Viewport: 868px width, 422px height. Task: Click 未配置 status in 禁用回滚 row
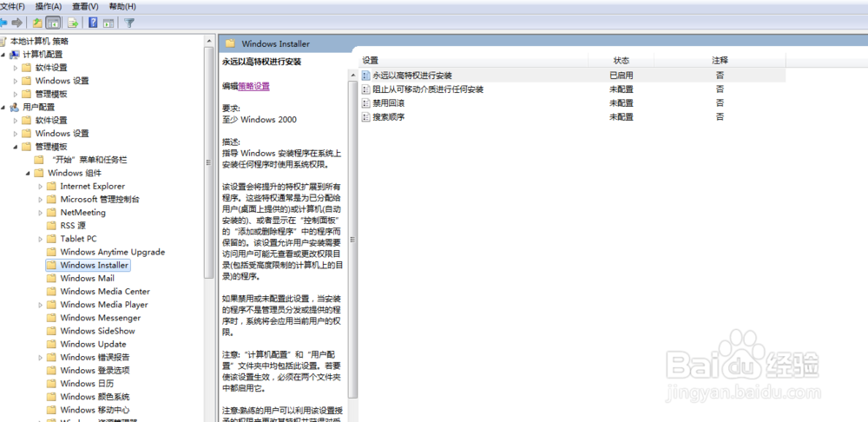(621, 103)
